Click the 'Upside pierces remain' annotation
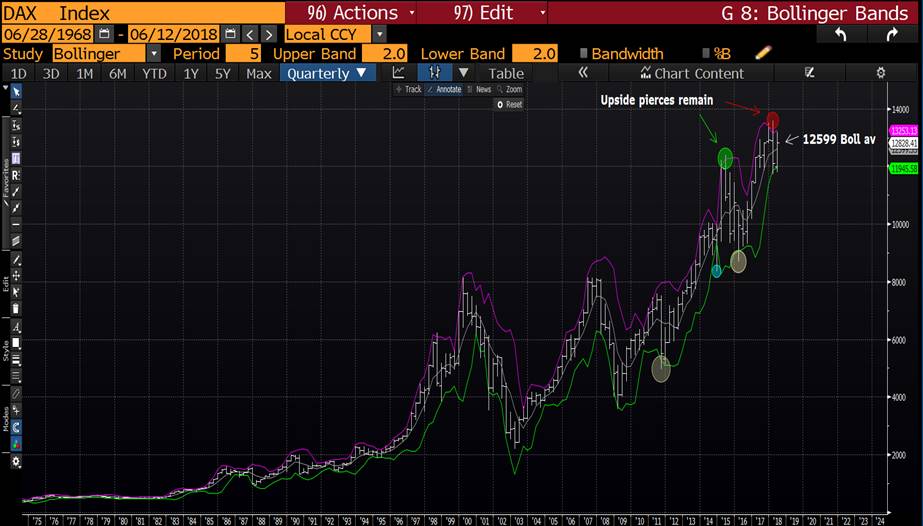923x526 pixels. point(656,100)
